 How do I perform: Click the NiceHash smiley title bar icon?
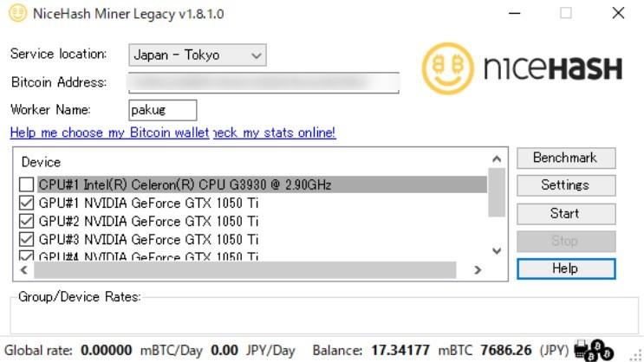pos(17,13)
